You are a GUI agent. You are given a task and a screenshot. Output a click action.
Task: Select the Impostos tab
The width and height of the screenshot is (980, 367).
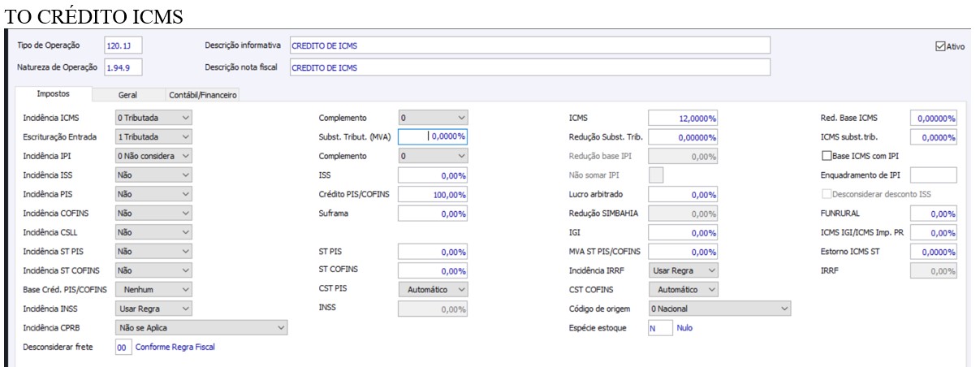tap(54, 94)
